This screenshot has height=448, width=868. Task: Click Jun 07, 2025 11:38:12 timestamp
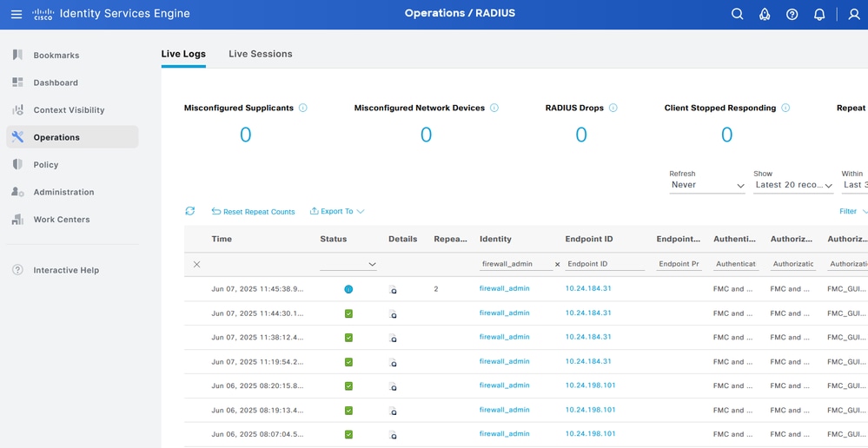pyautogui.click(x=257, y=337)
